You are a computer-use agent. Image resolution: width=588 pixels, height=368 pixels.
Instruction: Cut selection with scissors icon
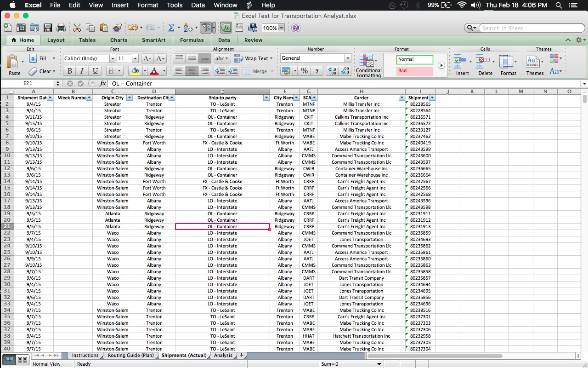pyautogui.click(x=77, y=28)
